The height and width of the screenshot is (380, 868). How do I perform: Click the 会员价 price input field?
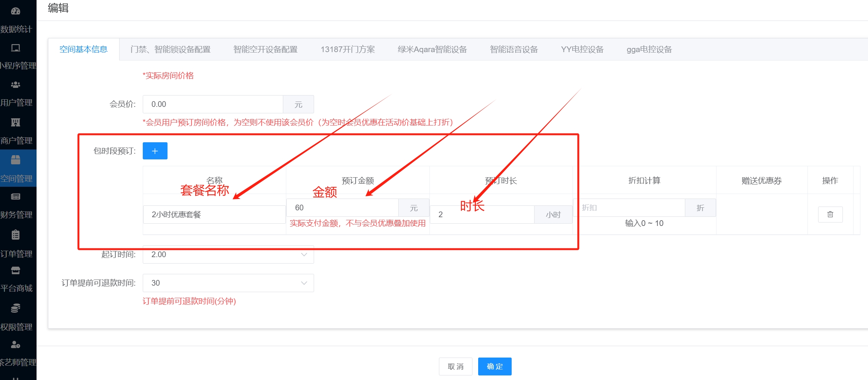(213, 104)
